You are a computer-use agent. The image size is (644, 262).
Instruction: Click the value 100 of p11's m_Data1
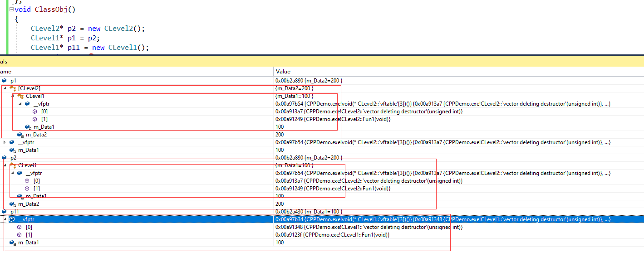click(280, 243)
